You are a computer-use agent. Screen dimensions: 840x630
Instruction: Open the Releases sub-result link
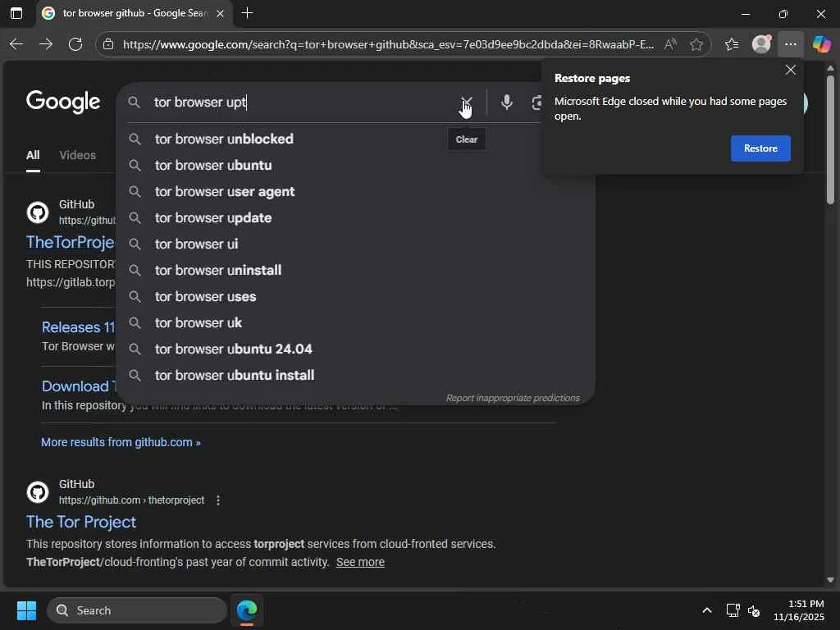click(78, 327)
